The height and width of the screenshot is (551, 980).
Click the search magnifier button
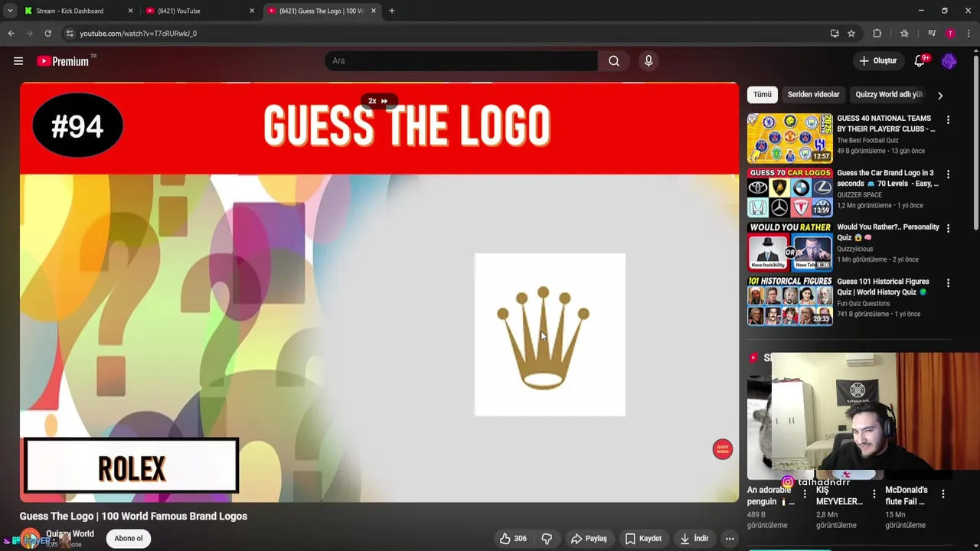point(613,60)
